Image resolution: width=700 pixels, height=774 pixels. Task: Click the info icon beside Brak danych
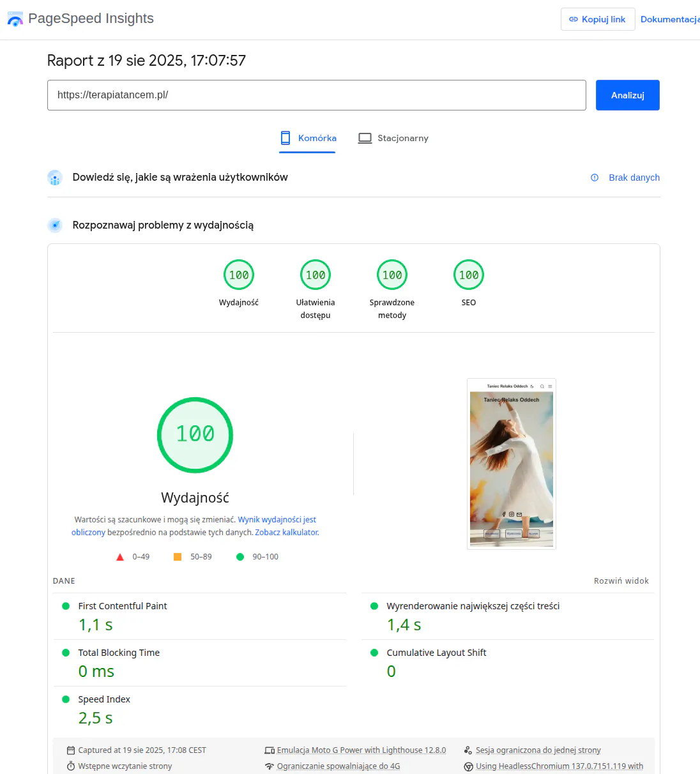click(x=595, y=178)
